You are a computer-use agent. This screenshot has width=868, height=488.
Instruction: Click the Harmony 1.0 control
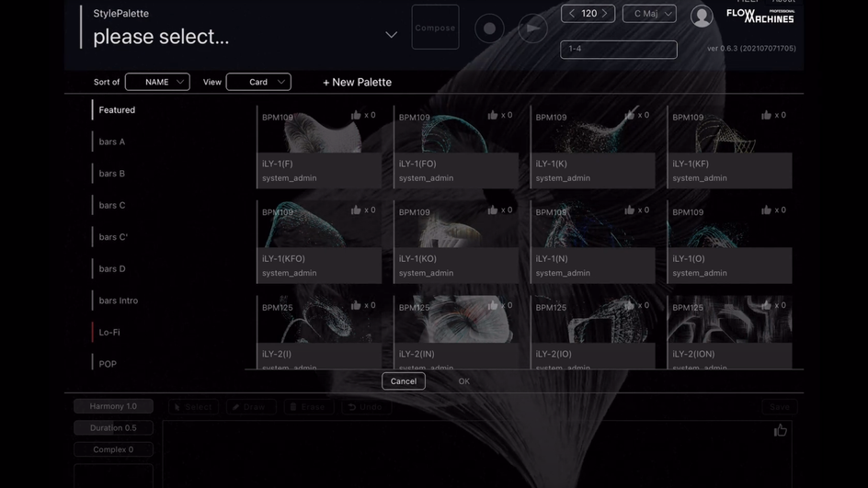click(113, 406)
